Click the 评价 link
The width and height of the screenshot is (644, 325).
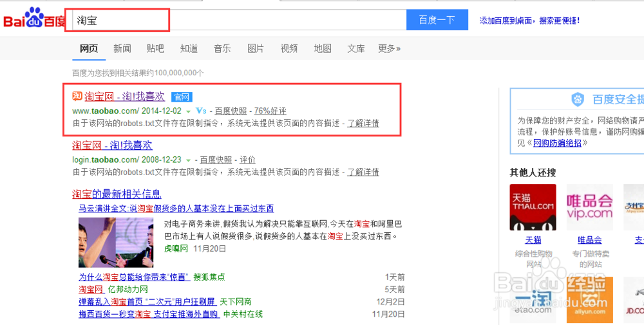pyautogui.click(x=247, y=160)
